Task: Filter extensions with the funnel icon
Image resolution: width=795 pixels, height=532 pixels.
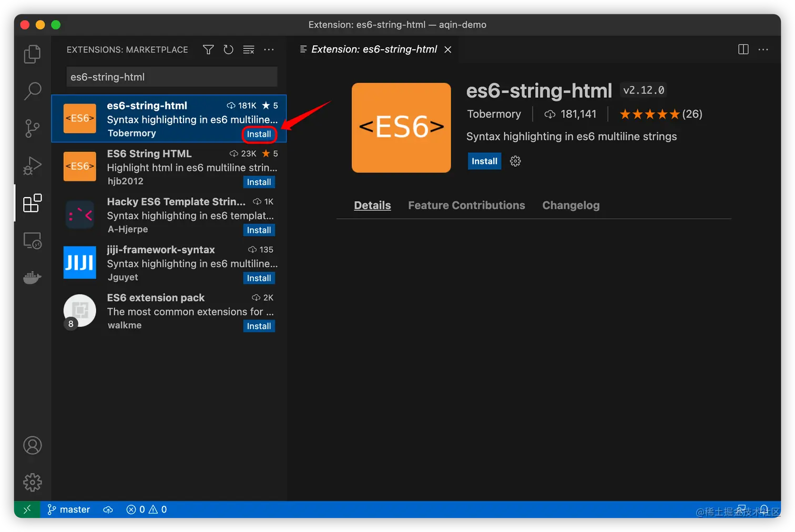Action: tap(208, 49)
